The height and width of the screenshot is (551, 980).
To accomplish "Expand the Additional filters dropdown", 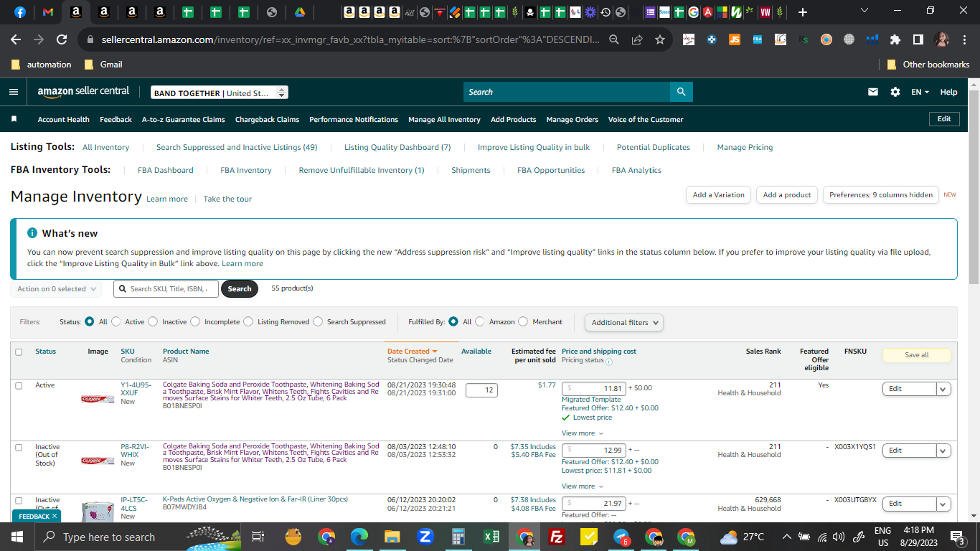I will pos(624,322).
